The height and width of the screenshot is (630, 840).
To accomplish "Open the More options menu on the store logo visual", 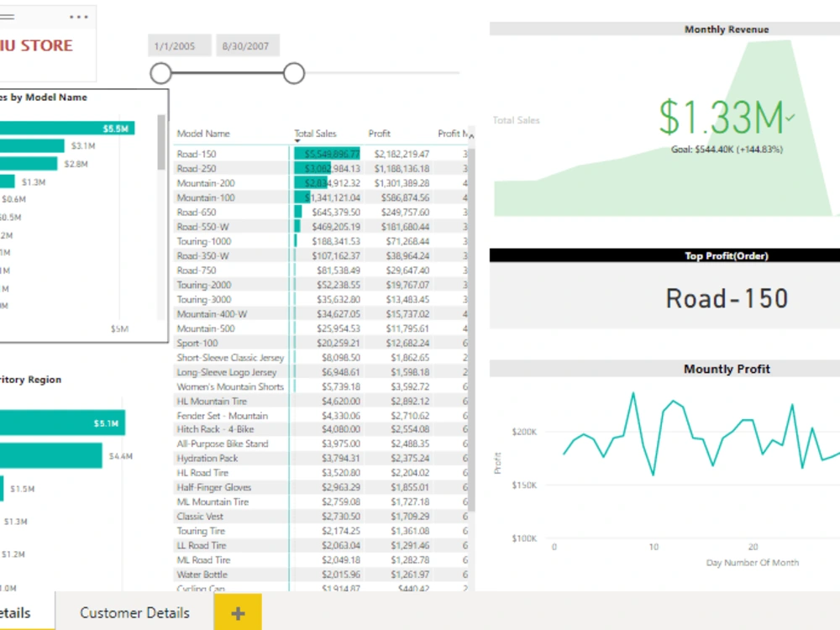I will (80, 17).
